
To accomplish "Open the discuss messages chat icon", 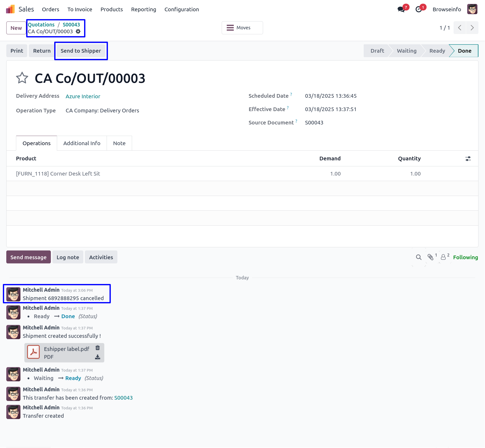I will (401, 9).
